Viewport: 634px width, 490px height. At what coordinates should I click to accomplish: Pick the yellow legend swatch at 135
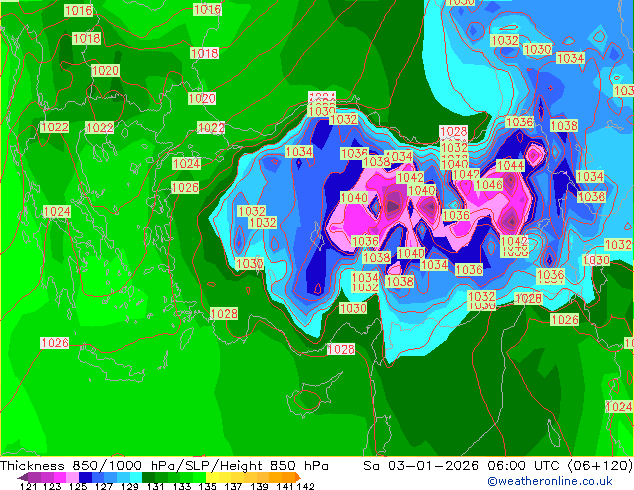click(x=212, y=477)
